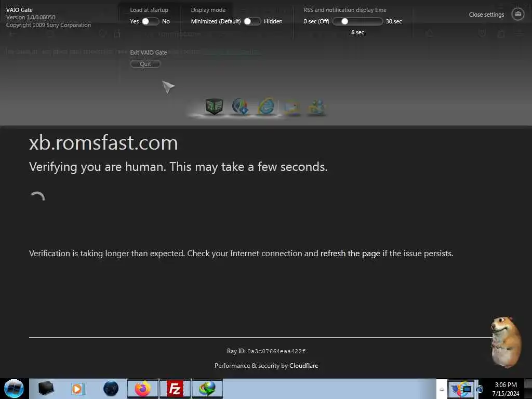The width and height of the screenshot is (532, 399).
Task: Click the security shield tray icon
Action: coord(455,389)
